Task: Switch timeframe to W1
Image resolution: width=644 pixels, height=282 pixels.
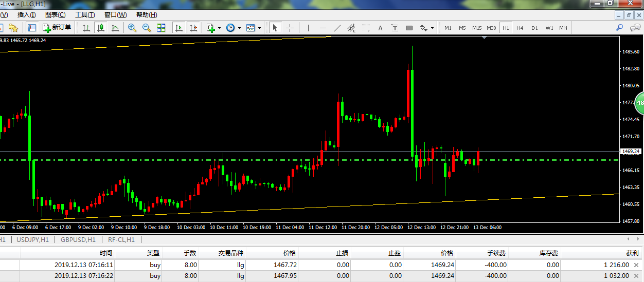Action: tap(549, 28)
